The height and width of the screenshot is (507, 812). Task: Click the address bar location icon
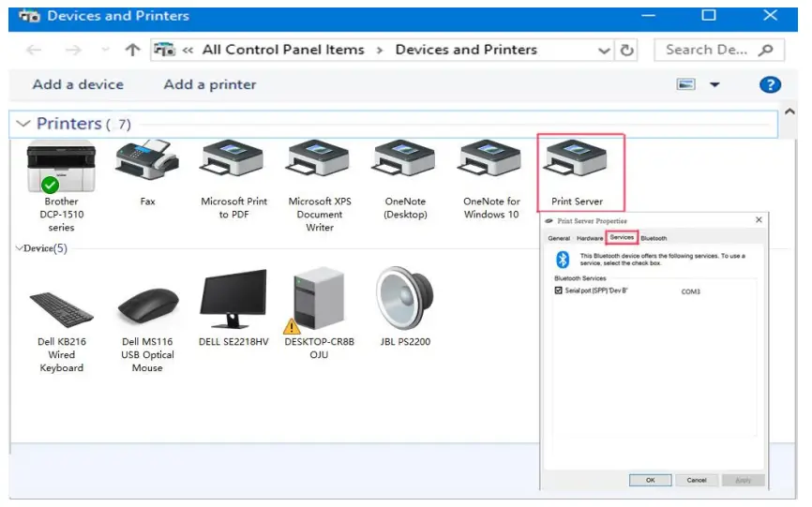[164, 50]
